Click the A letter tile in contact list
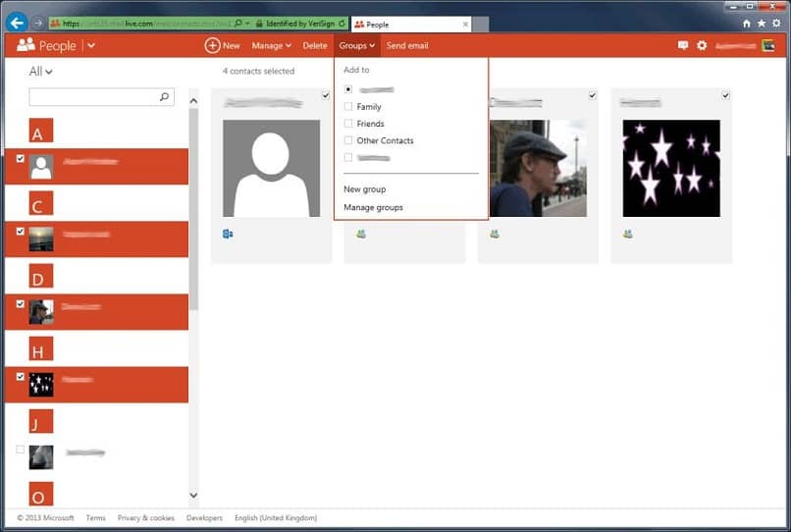 click(x=41, y=131)
